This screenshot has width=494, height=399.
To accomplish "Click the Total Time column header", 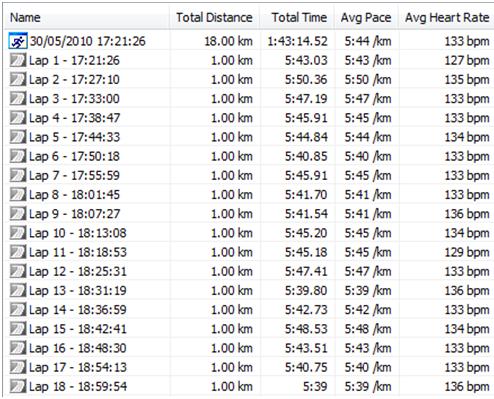I will [x=299, y=18].
